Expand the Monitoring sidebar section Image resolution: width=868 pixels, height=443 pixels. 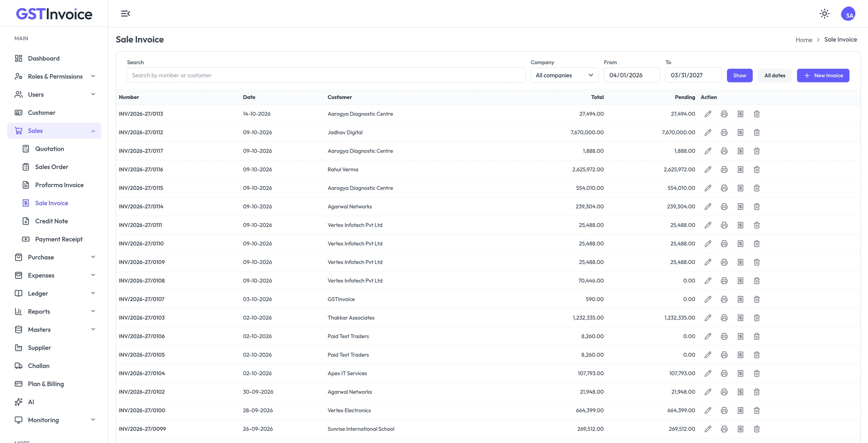tap(54, 420)
